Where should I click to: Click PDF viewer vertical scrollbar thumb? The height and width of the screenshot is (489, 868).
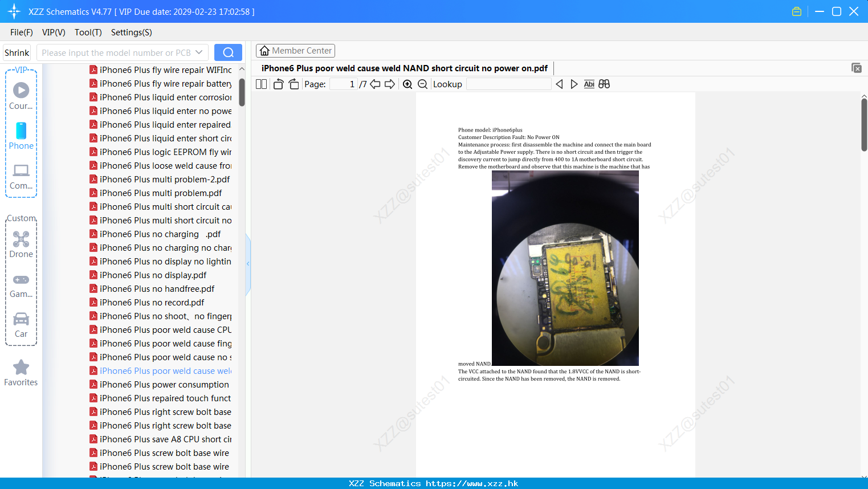tap(864, 124)
